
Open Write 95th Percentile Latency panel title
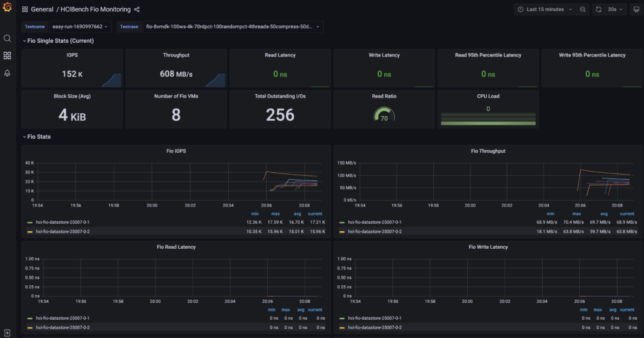tap(592, 55)
